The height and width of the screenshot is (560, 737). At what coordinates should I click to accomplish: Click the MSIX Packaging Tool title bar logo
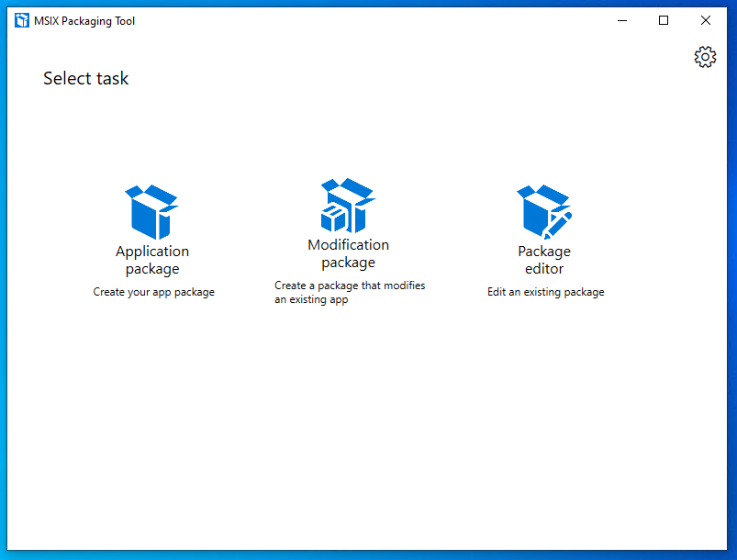(22, 21)
